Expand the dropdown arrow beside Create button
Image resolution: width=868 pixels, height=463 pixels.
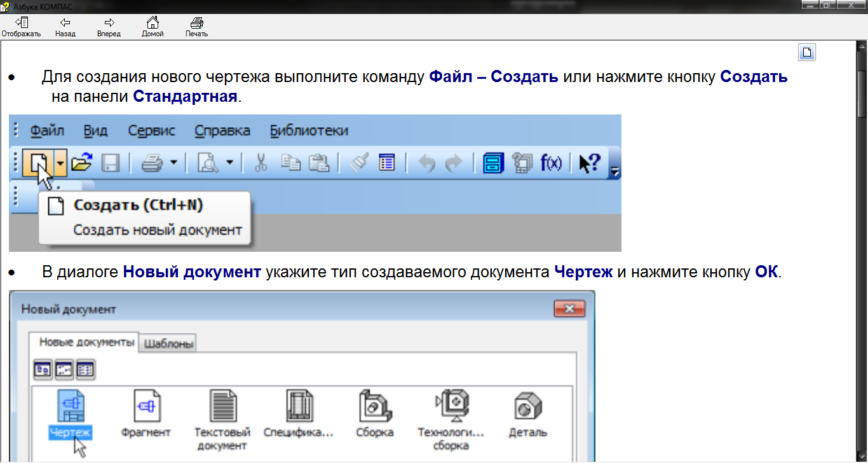tap(60, 163)
